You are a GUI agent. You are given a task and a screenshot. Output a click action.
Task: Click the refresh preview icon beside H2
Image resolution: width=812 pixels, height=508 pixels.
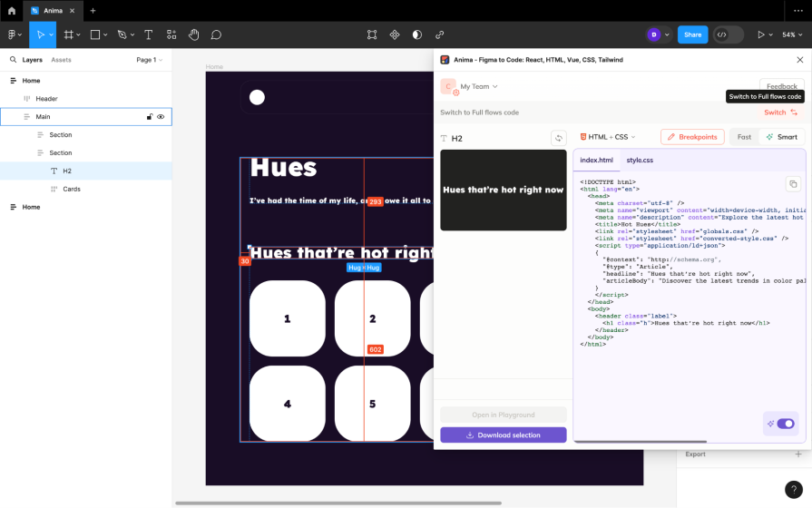click(x=558, y=138)
